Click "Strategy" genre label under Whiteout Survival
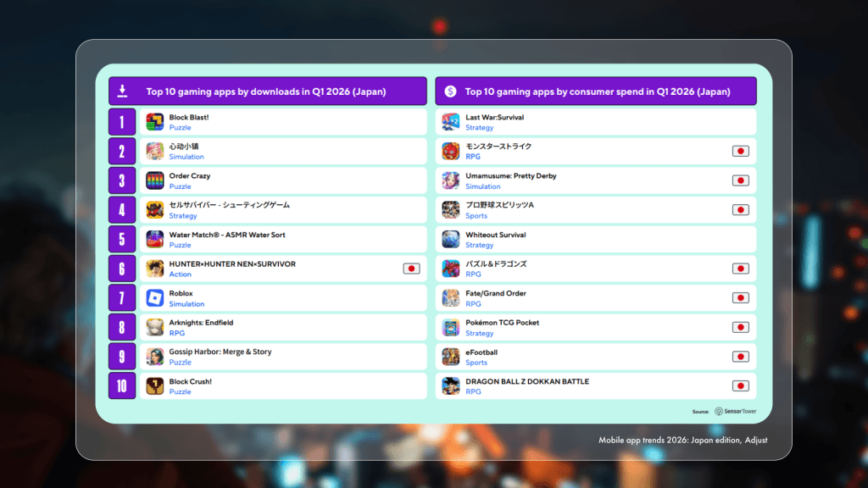The image size is (868, 488). coord(480,245)
